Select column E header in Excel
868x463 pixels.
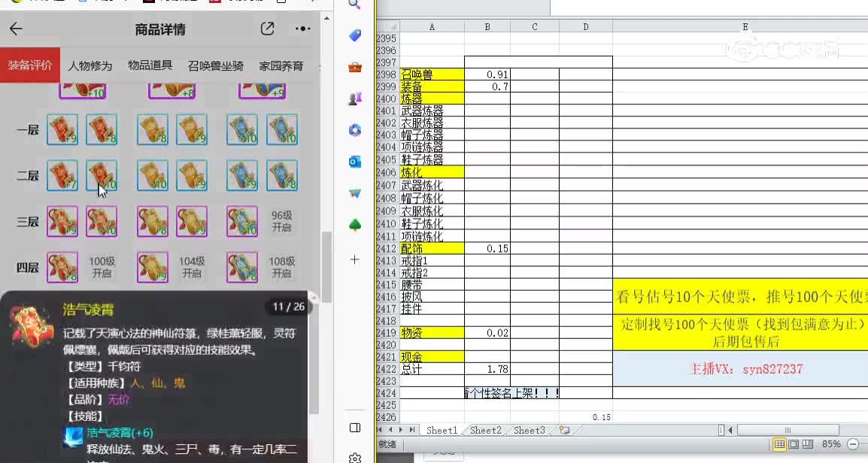(x=745, y=26)
